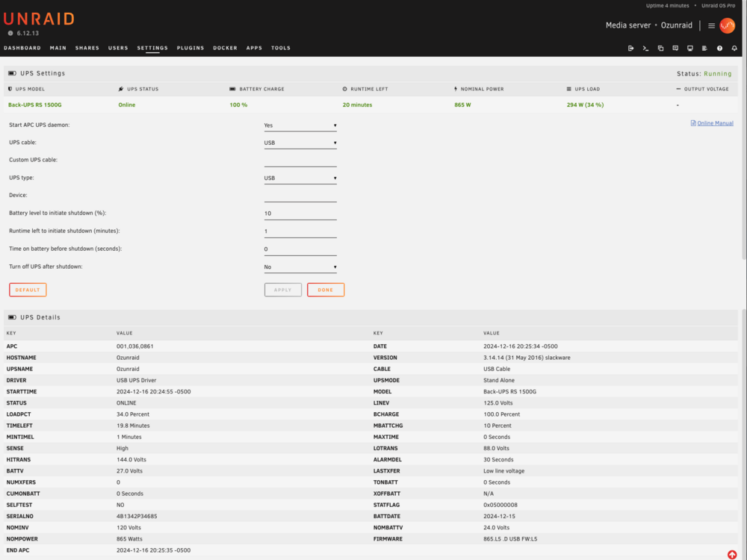Open the Plugins tab
Viewport: 747px width, 560px height.
pyautogui.click(x=190, y=48)
